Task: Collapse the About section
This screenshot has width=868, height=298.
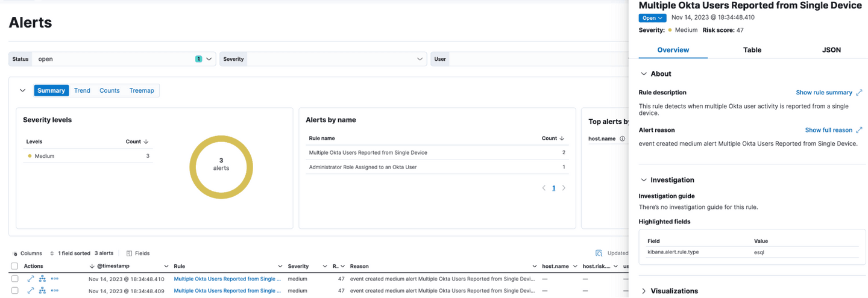Action: (644, 74)
